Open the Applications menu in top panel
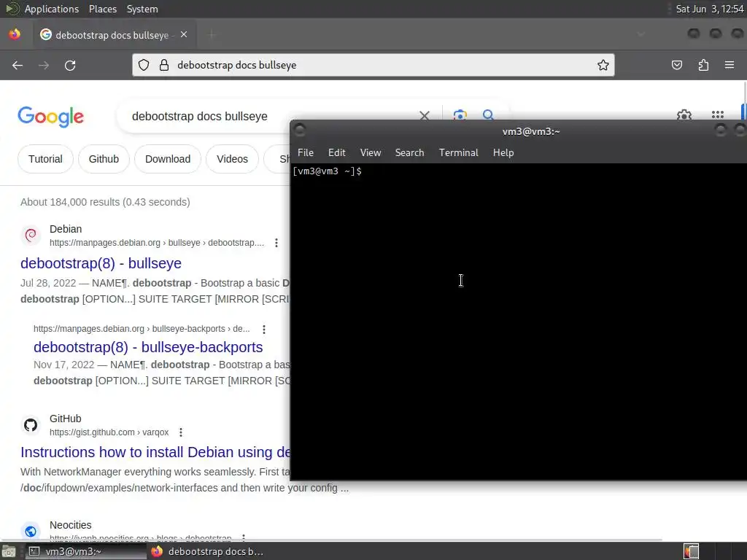The image size is (747, 560). click(x=52, y=9)
